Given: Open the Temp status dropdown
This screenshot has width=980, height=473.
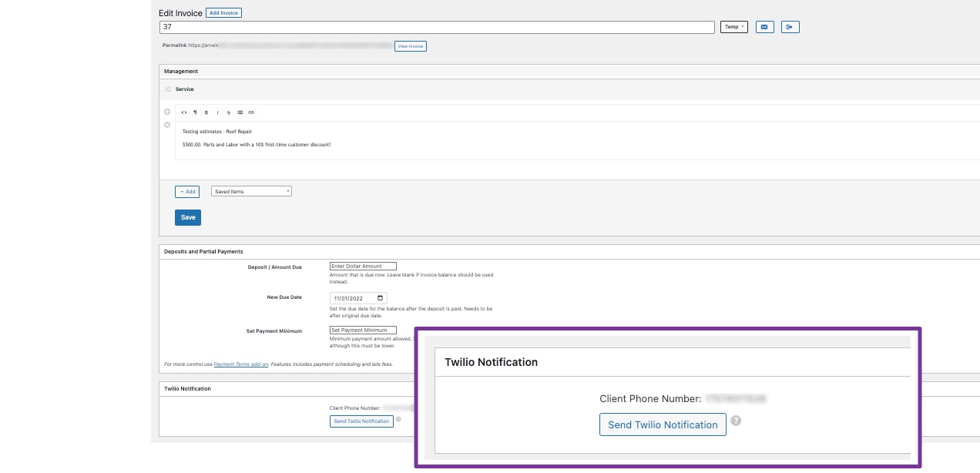Looking at the screenshot, I should (733, 27).
